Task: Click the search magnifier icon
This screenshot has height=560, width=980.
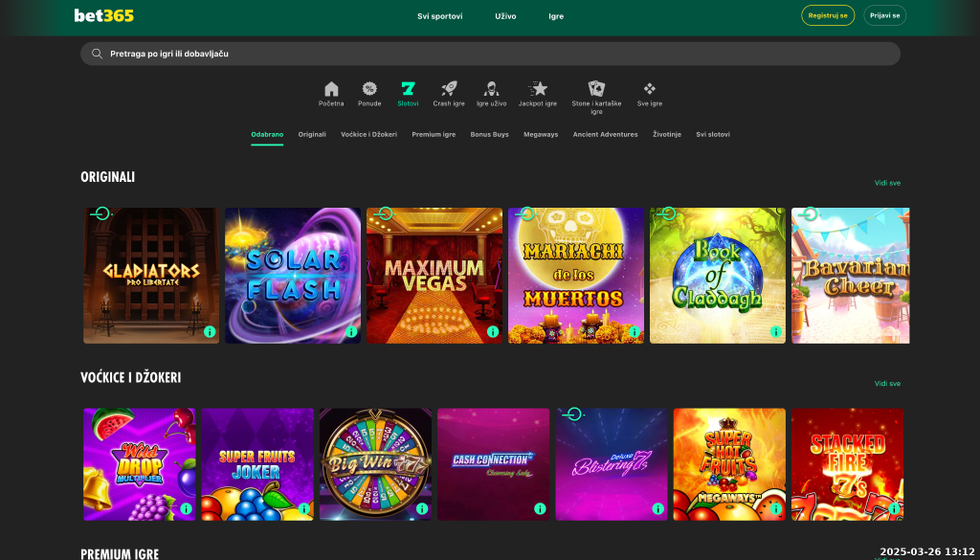Action: point(97,54)
